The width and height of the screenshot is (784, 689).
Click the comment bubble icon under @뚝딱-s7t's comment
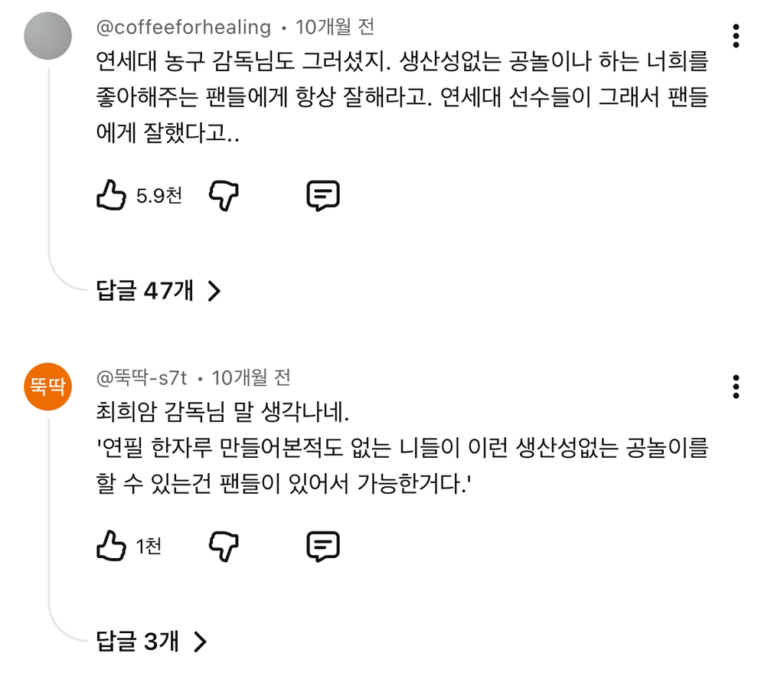322,546
